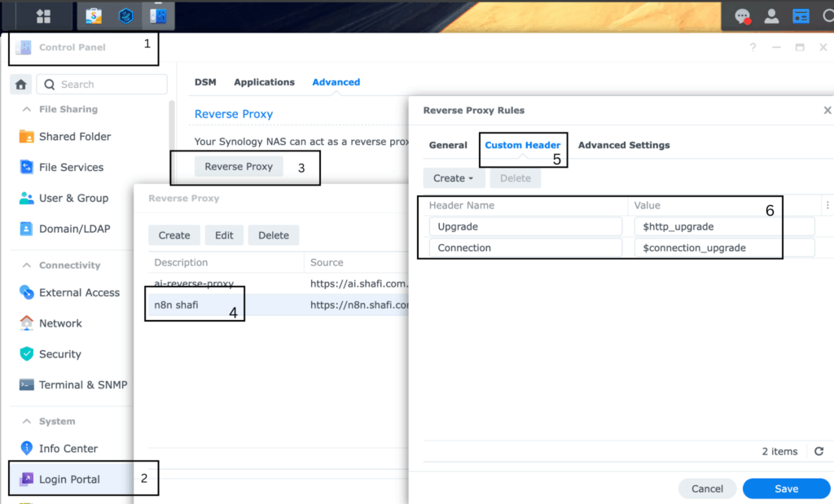Open the DSM tab in Login Portal

point(205,82)
